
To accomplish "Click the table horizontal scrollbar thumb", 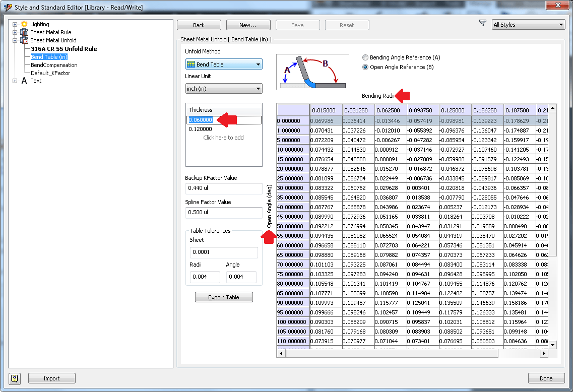I will point(392,353).
